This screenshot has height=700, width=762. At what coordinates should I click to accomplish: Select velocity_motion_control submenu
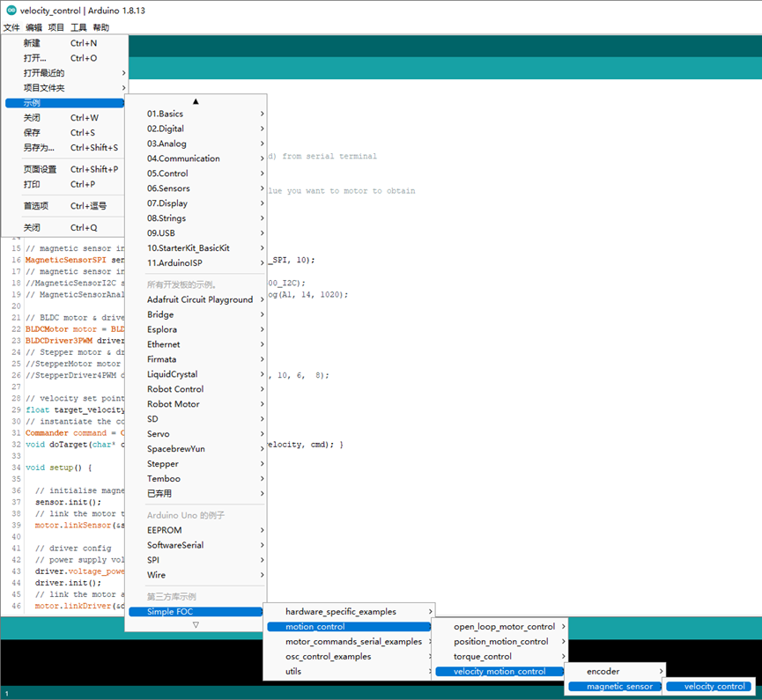click(499, 672)
